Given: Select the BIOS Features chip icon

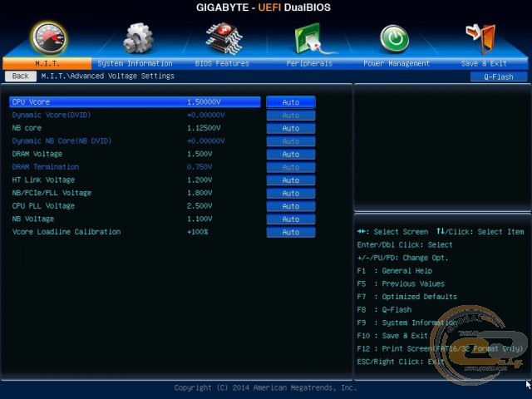Looking at the screenshot, I should (x=222, y=37).
